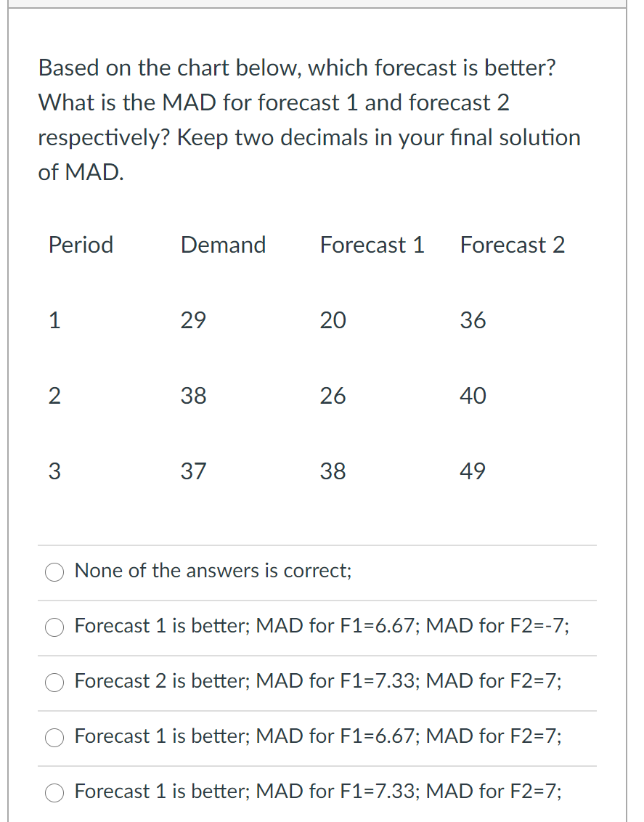Click the forecast value 49 in row 3

[x=473, y=471]
